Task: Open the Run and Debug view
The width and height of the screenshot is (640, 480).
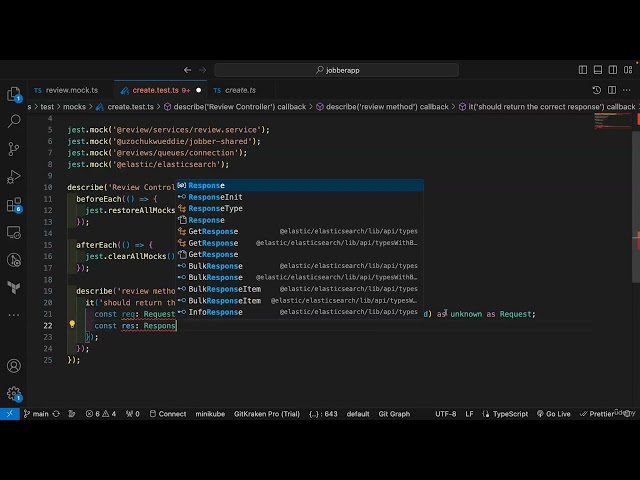Action: pos(14,177)
